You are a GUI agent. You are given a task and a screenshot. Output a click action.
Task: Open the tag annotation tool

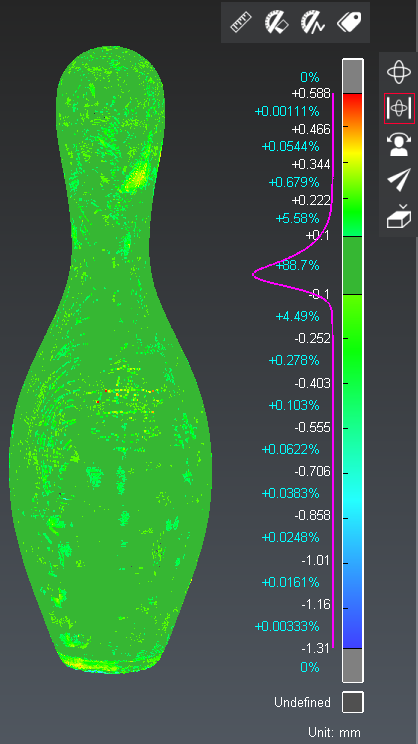pyautogui.click(x=349, y=21)
